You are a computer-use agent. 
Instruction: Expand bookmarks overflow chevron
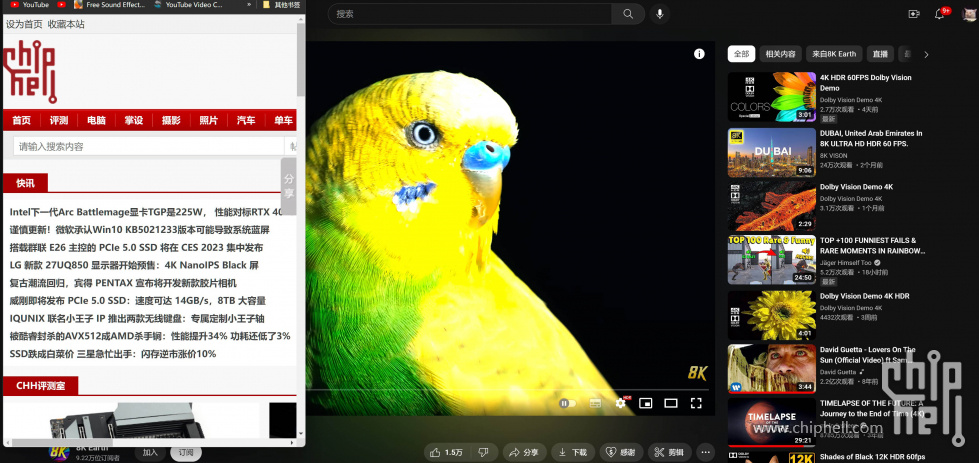(x=249, y=4)
